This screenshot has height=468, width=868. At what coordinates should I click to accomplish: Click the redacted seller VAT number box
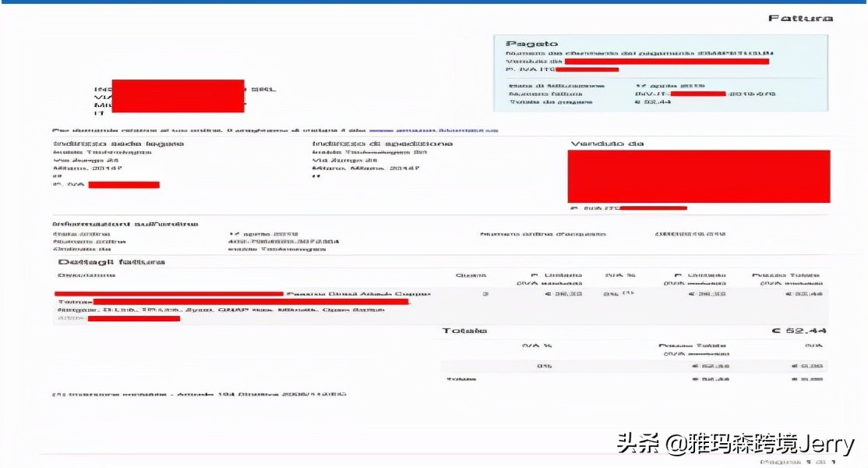pyautogui.click(x=655, y=207)
